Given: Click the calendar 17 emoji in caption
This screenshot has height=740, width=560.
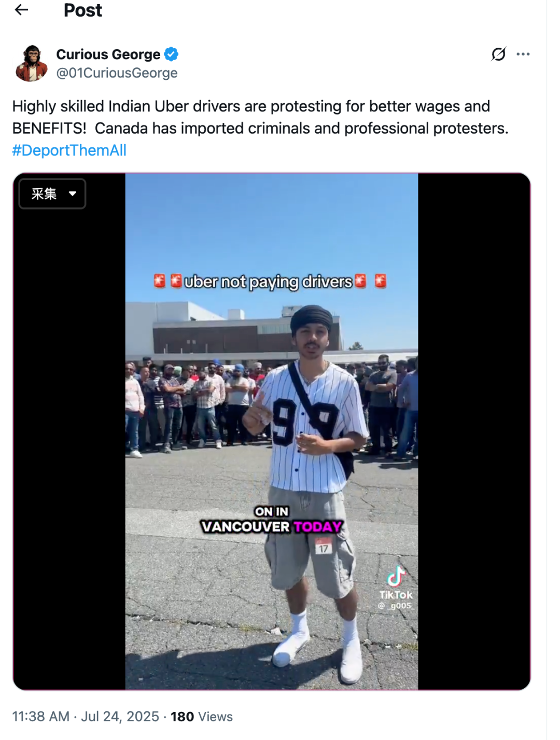Looking at the screenshot, I should (324, 547).
